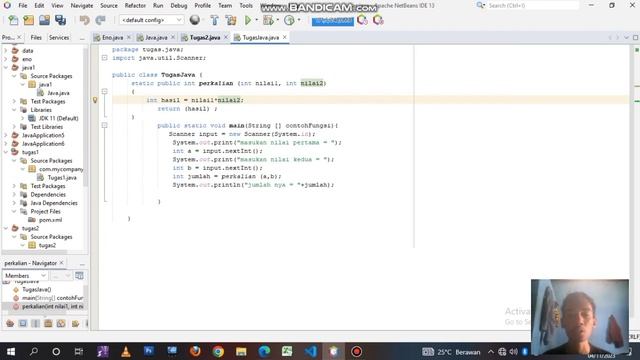
Task: Click the Clean and Build Project icon
Action: point(231,20)
